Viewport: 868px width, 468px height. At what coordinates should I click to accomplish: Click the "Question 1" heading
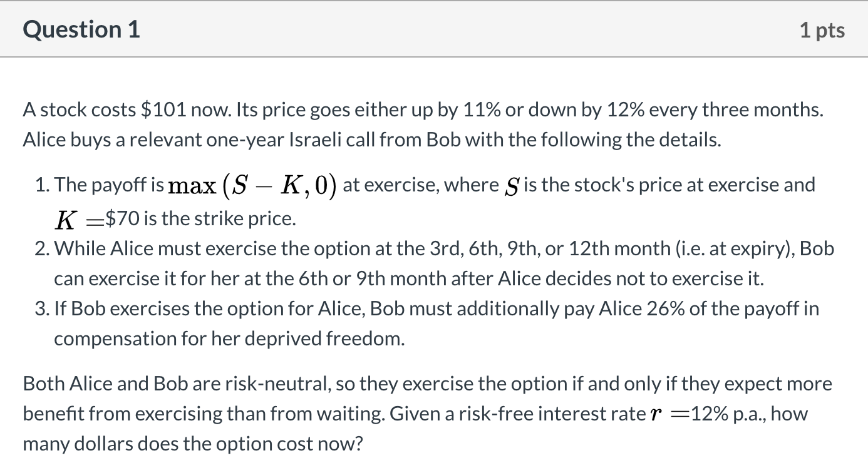coord(81,29)
